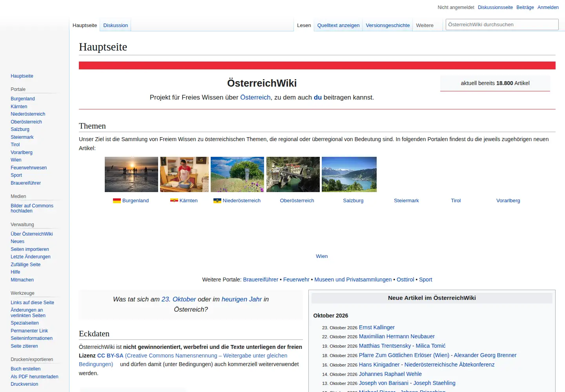Open the Steiermark sidebar portal link
The width and height of the screenshot is (565, 392).
tap(22, 137)
